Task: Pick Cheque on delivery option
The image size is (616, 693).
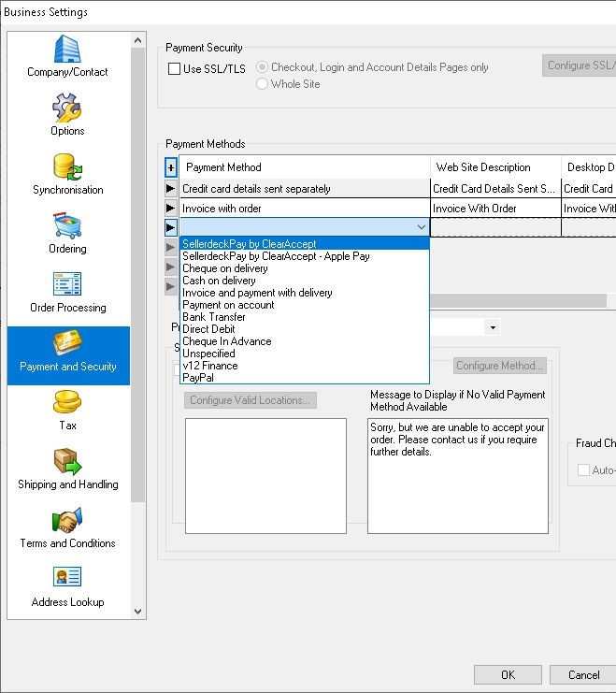Action: (x=305, y=268)
